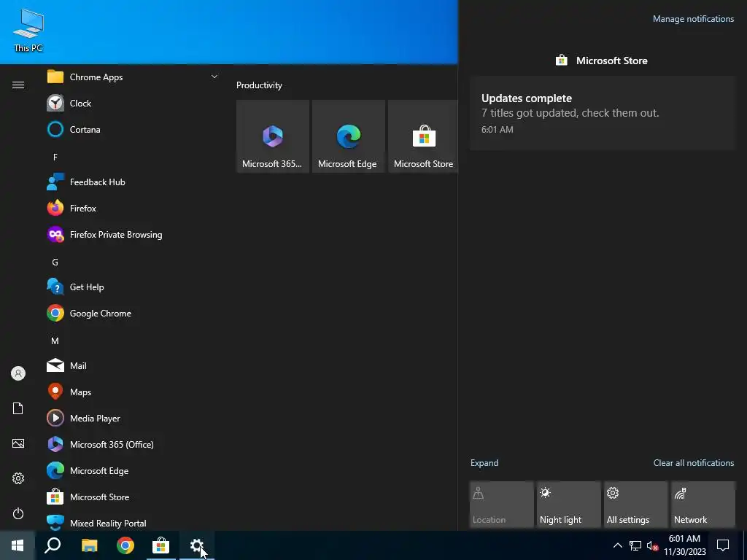Launch Google Chrome from the Start list
Viewport: 747px width, 560px height.
133,314
